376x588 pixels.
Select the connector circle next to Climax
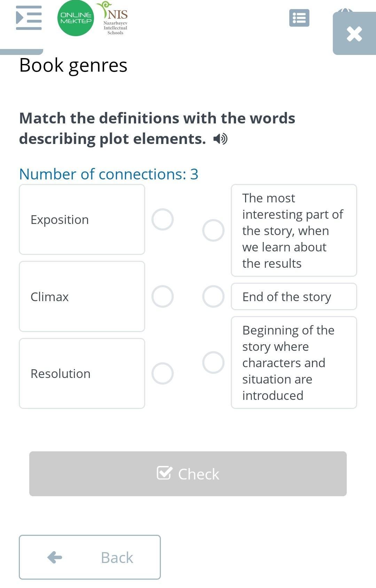163,297
